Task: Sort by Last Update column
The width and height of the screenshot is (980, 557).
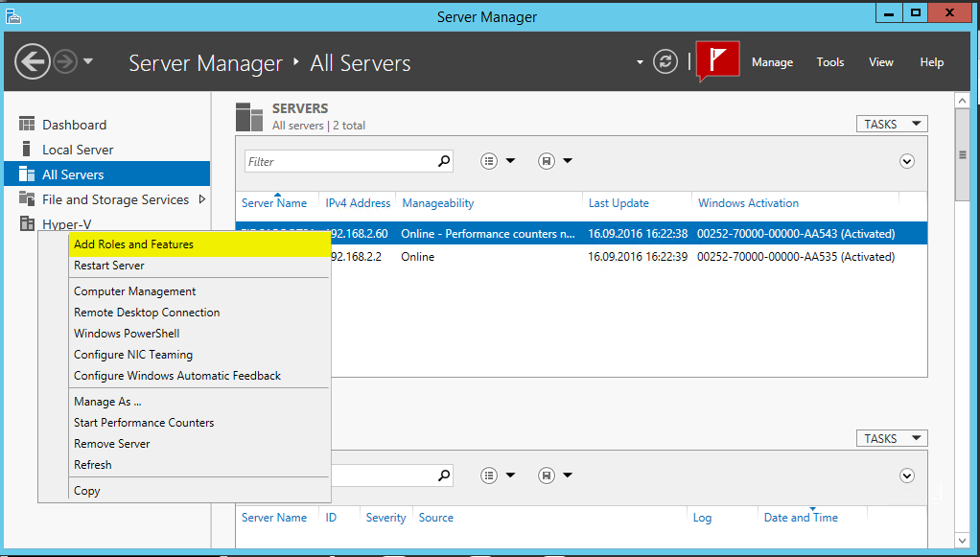Action: [x=618, y=203]
